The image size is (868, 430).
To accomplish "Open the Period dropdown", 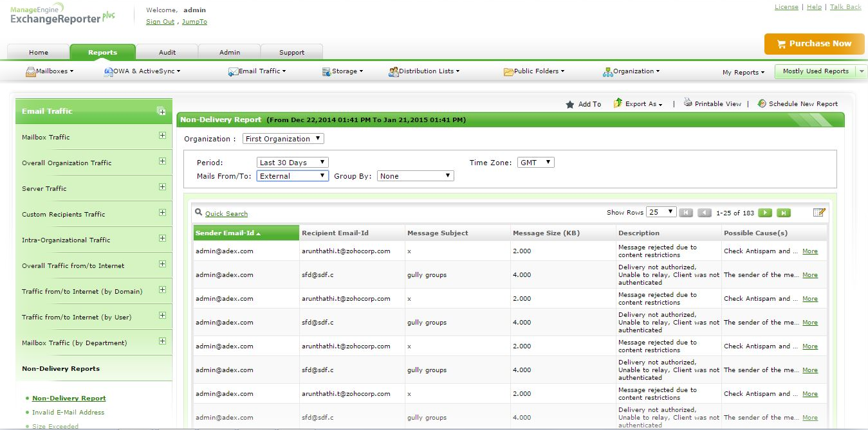I will pyautogui.click(x=292, y=163).
